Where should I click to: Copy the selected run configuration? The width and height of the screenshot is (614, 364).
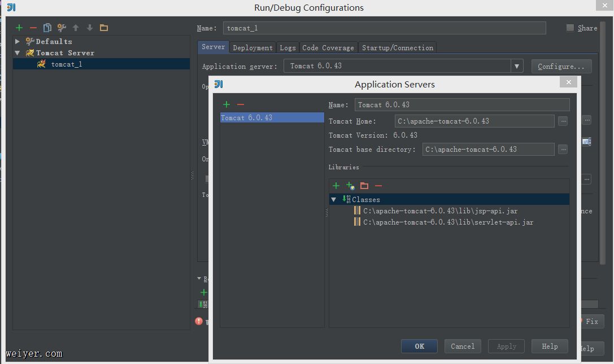tap(47, 28)
